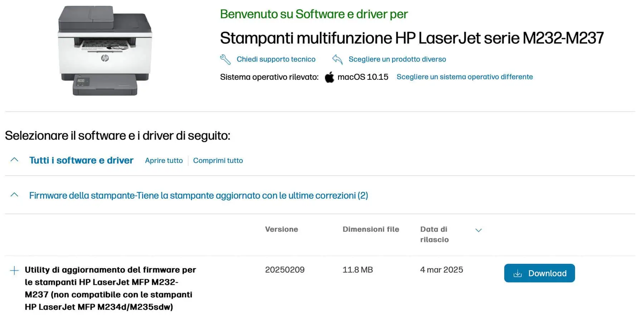Choose 'Scegliere un sistema operativo differente'
This screenshot has height=320, width=644.
(464, 77)
